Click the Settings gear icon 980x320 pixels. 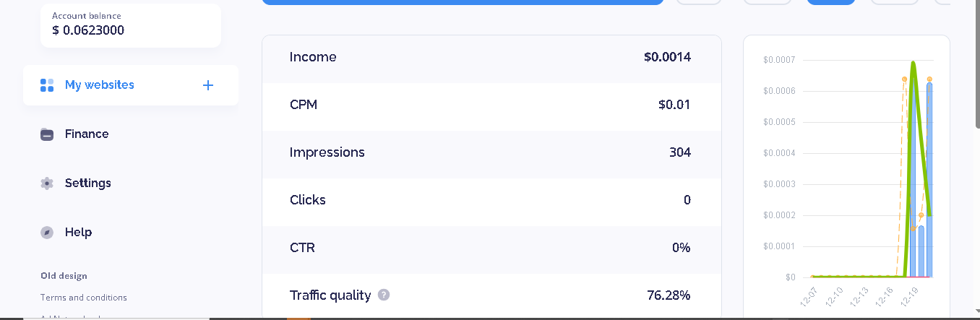[47, 183]
